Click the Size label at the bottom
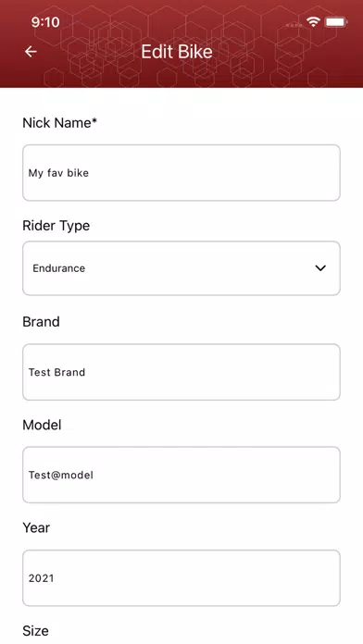The image size is (363, 644). point(35,631)
